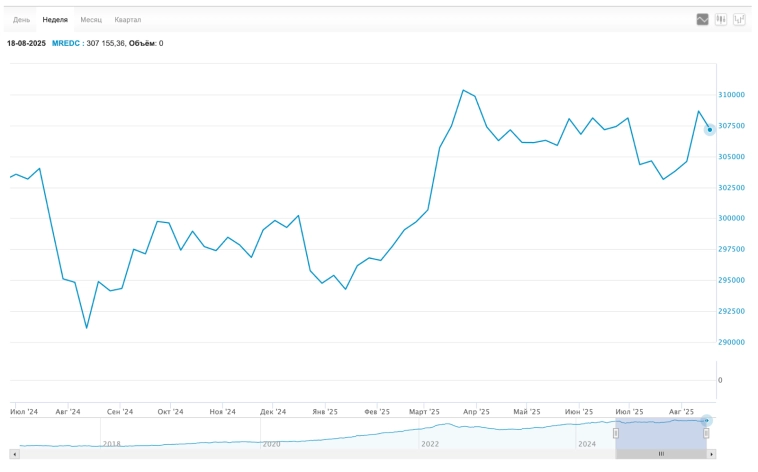Click the chart peak near Апр '25
The image size is (758, 472).
tap(463, 90)
